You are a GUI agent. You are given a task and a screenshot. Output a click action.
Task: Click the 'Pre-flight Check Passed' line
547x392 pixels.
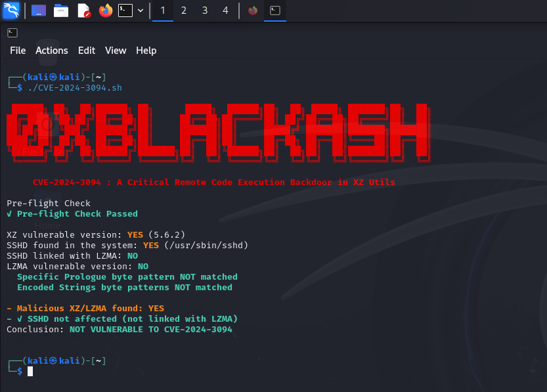[x=72, y=214]
